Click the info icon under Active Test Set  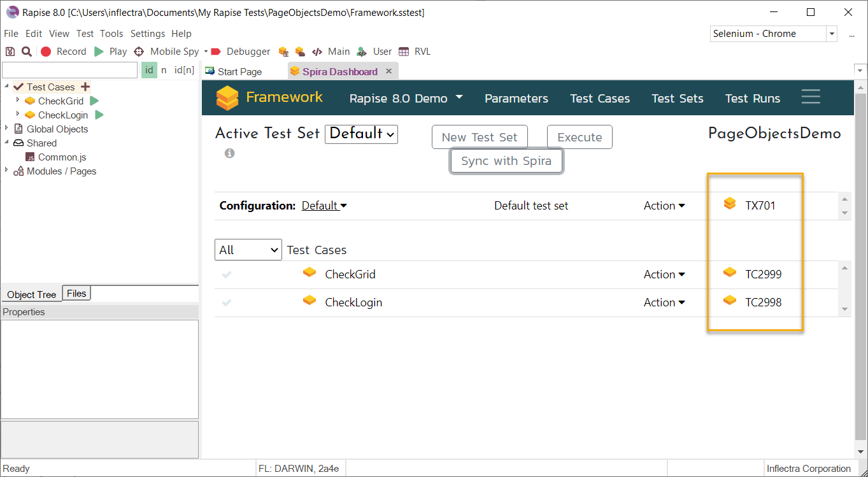coord(229,153)
